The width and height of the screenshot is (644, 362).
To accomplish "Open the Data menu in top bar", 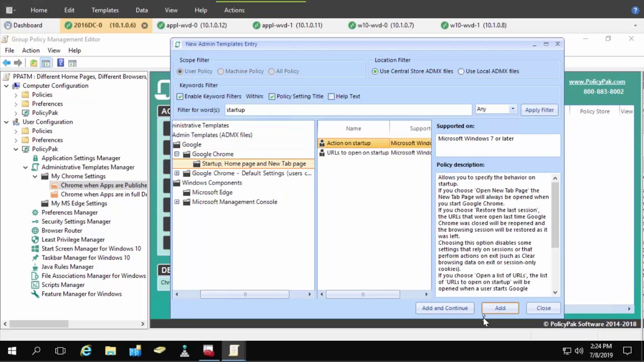I will (142, 10).
